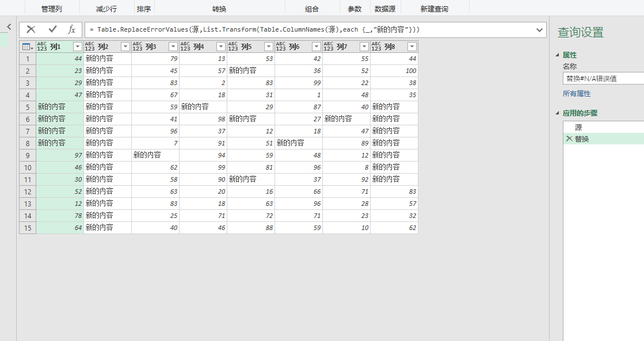Click the ABC 123 data type icon on 列8
The height and width of the screenshot is (341, 644).
point(378,46)
